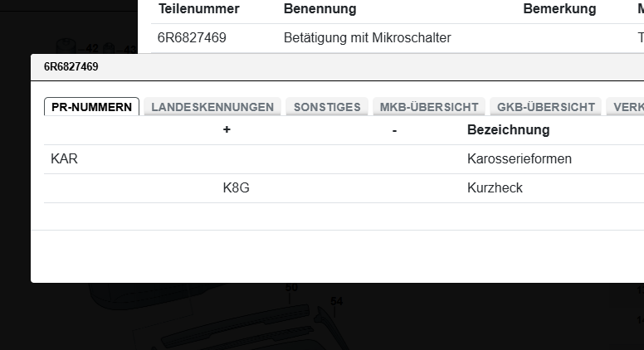Image resolution: width=644 pixels, height=350 pixels.
Task: Open the GKB-ÜBERSICHT tab
Action: click(546, 107)
